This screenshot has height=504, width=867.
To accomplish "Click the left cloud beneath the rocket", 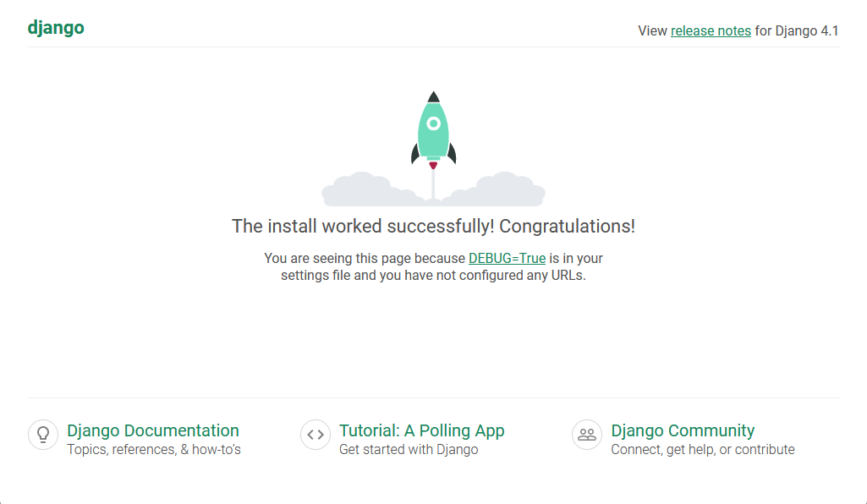I will tap(362, 190).
